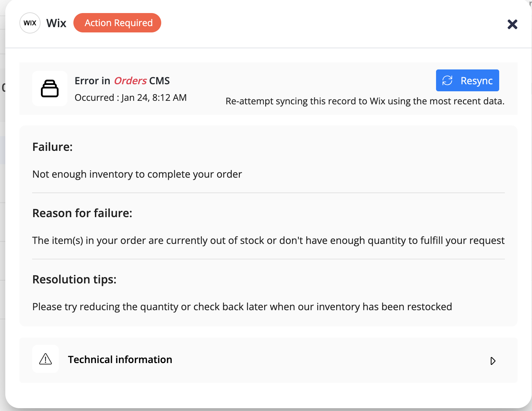
Task: Click the warning triangle icon
Action: 46,359
